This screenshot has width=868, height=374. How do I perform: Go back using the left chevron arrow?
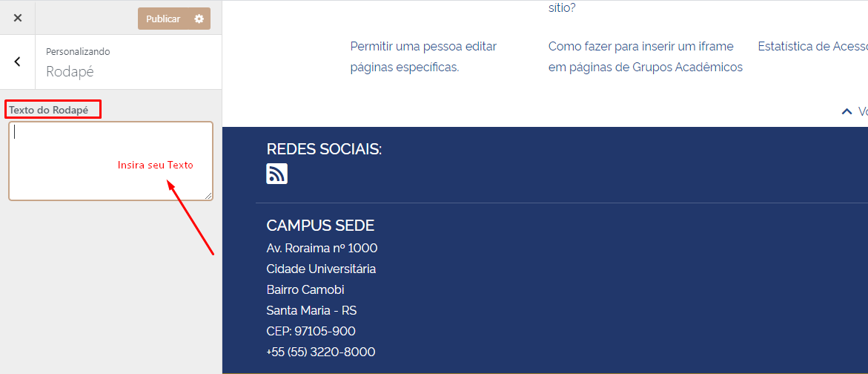(18, 62)
